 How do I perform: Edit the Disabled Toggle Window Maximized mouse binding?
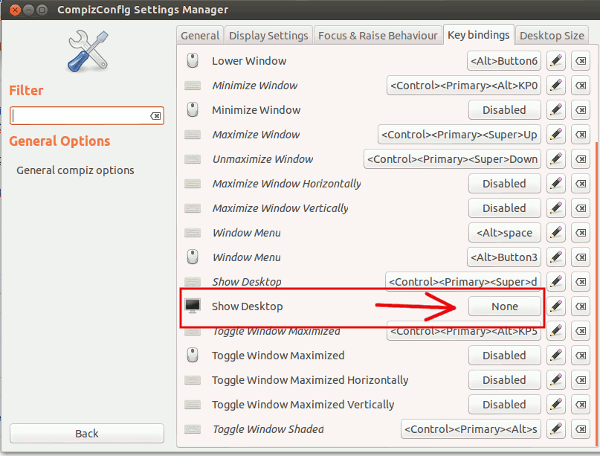pyautogui.click(x=556, y=355)
